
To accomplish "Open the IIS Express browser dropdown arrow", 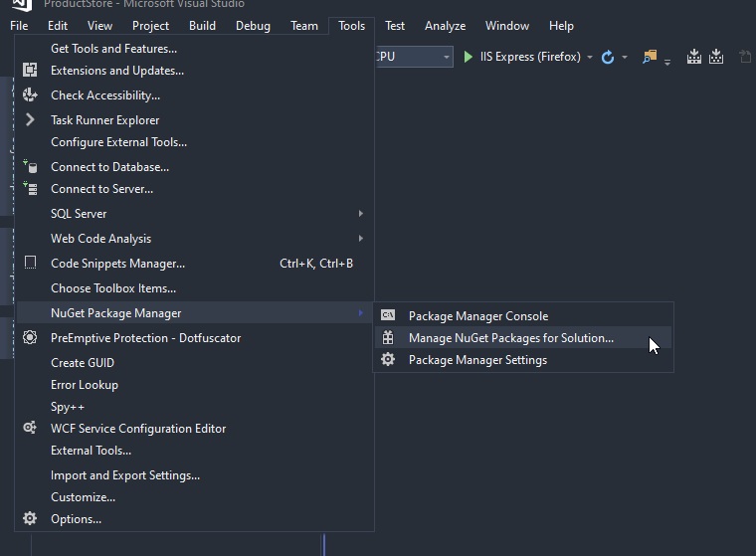I will coord(590,57).
